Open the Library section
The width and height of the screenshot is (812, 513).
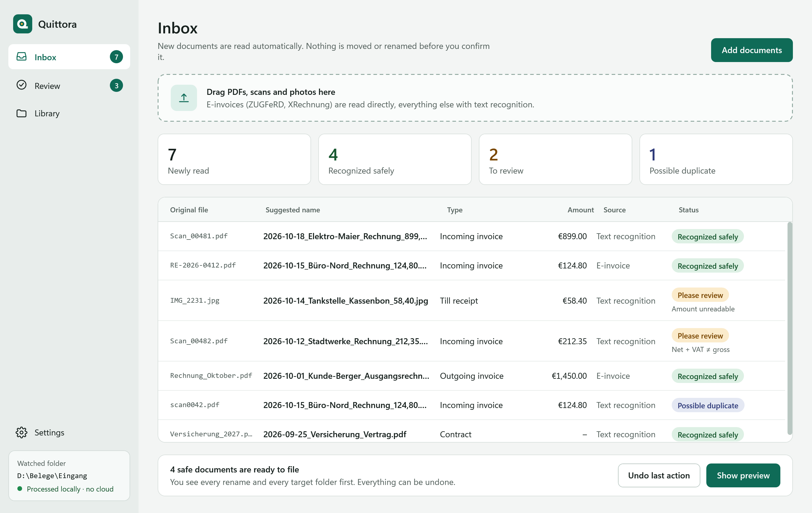tap(69, 113)
